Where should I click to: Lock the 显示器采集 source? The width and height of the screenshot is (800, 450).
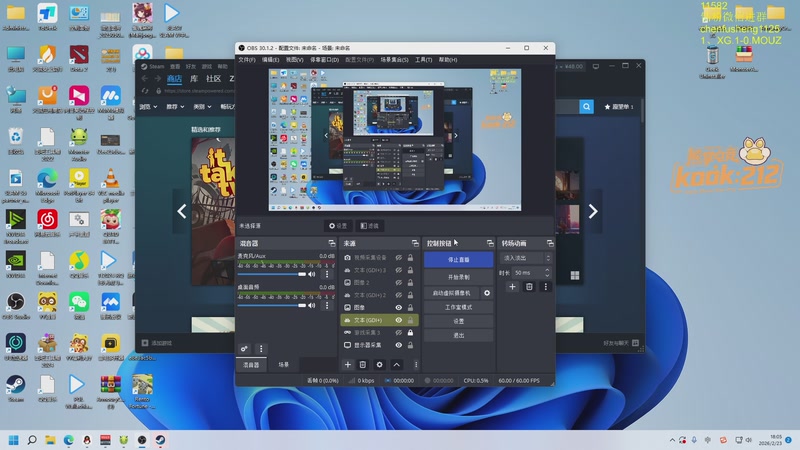410,345
